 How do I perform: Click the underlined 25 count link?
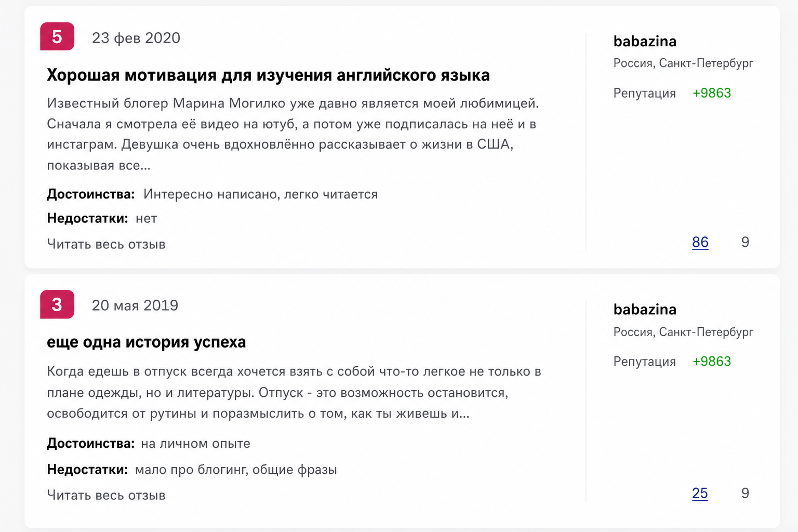pyautogui.click(x=700, y=493)
